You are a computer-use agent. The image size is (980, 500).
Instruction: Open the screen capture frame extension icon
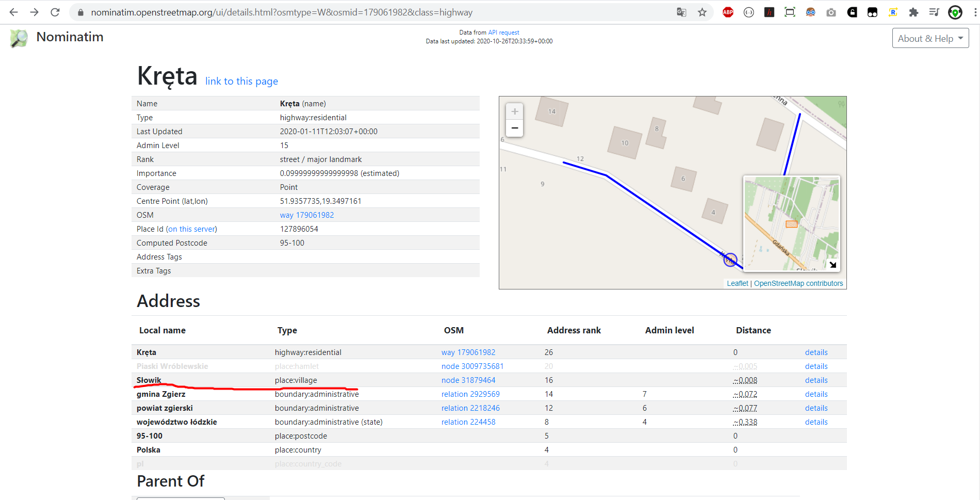(x=790, y=12)
